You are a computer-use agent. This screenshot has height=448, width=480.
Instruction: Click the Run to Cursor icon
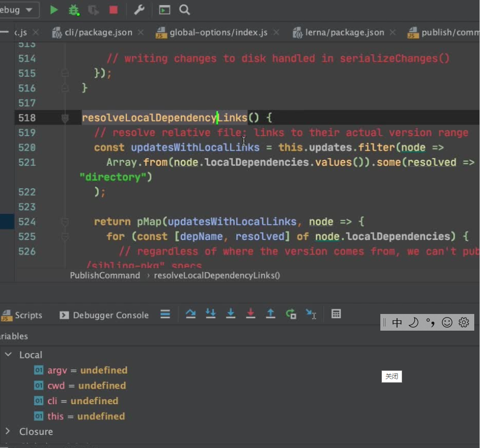coord(311,314)
